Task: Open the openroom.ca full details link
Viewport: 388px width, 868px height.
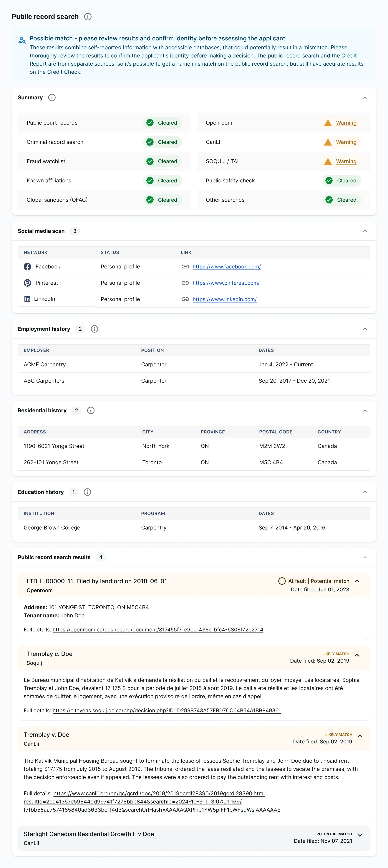Action: tap(158, 629)
